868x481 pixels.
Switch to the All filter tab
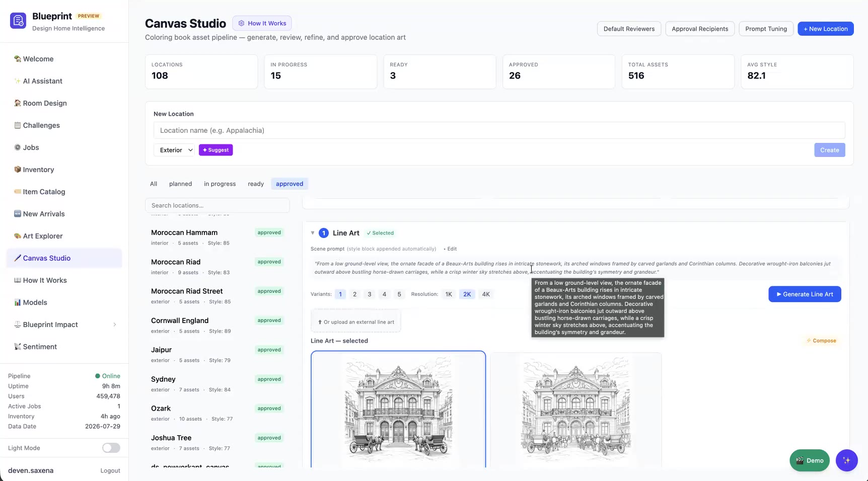point(154,184)
